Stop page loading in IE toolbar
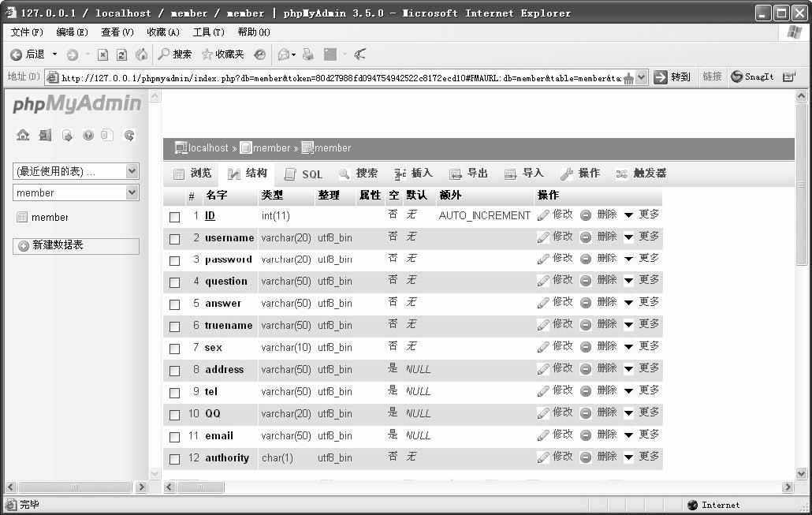The height and width of the screenshot is (515, 812). click(102, 54)
